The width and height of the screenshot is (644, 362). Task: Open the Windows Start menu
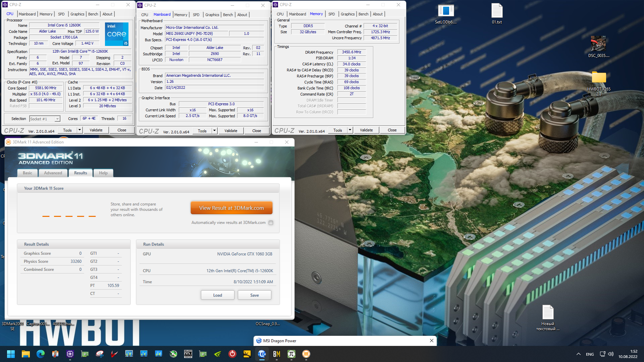11,354
